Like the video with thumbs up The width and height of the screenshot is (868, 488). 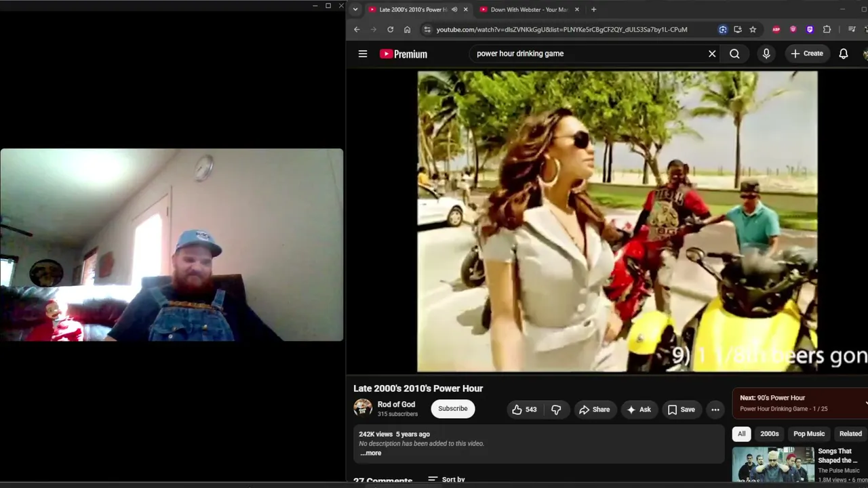[524, 409]
